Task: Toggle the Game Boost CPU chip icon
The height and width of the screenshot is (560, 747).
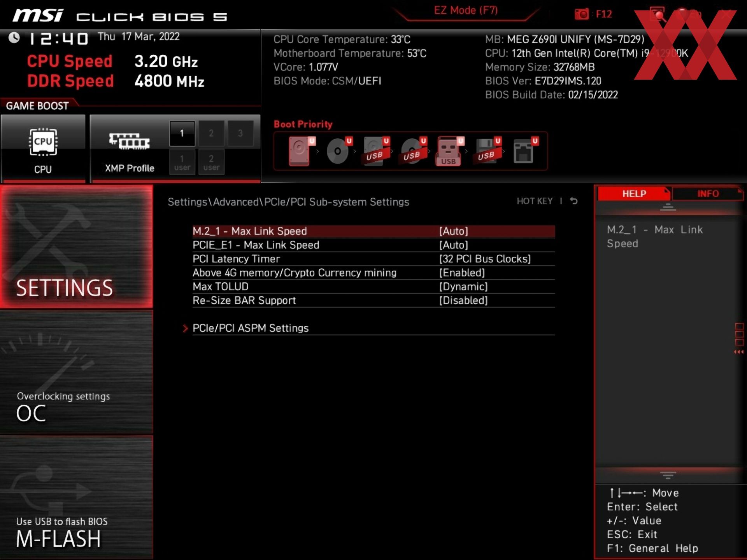Action: (x=43, y=142)
